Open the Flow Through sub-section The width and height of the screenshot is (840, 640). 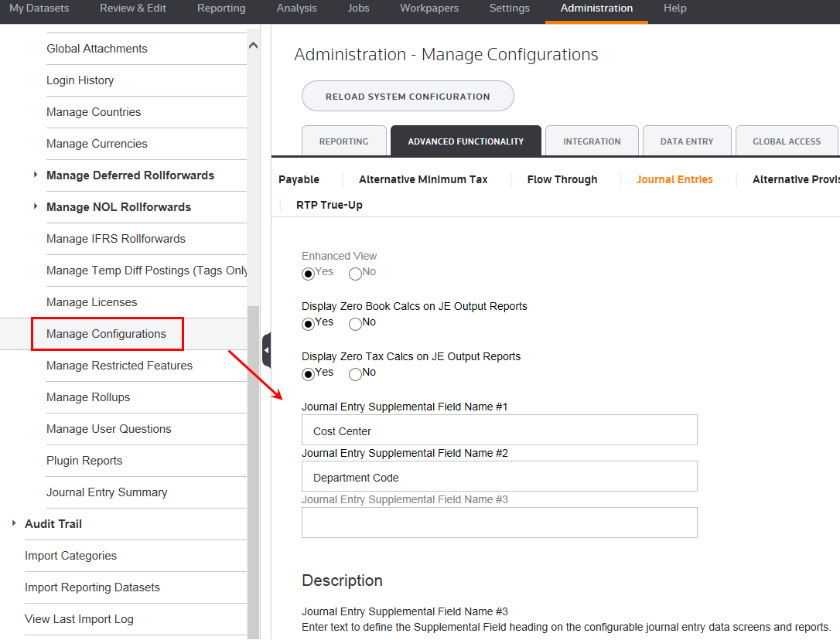562,179
